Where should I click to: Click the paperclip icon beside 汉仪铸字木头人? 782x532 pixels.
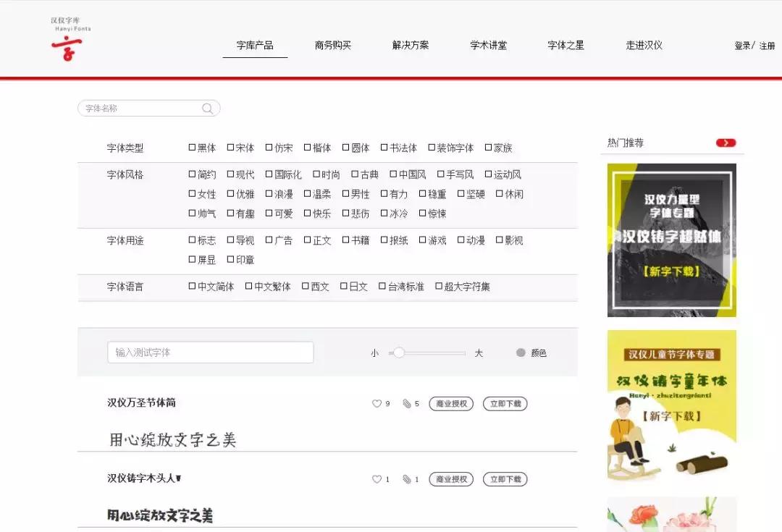pos(405,479)
